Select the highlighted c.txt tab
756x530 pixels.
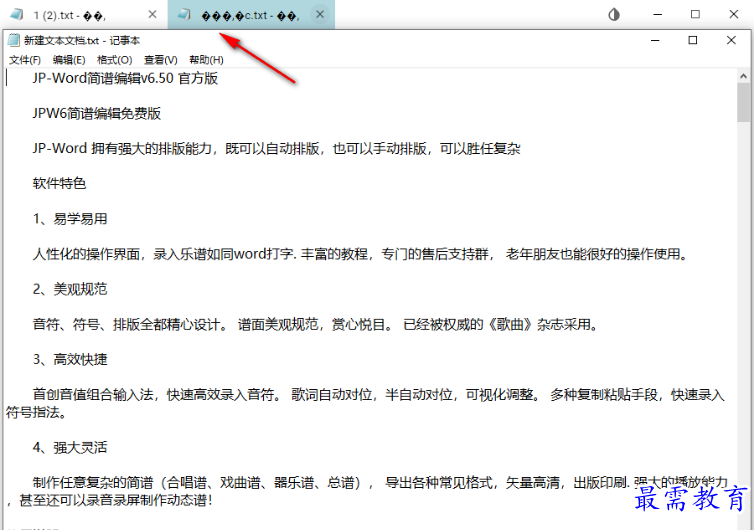click(x=251, y=15)
